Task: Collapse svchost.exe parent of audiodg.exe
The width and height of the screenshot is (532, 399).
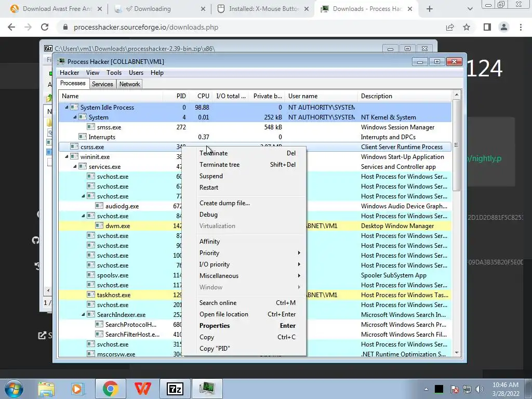Action: coord(83,196)
